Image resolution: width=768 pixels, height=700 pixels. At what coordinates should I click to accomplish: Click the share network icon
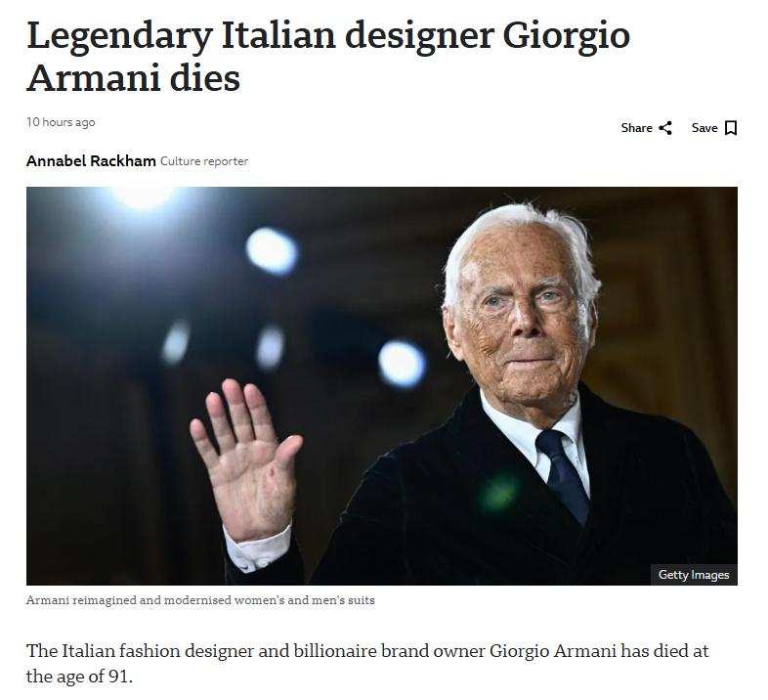coord(665,128)
